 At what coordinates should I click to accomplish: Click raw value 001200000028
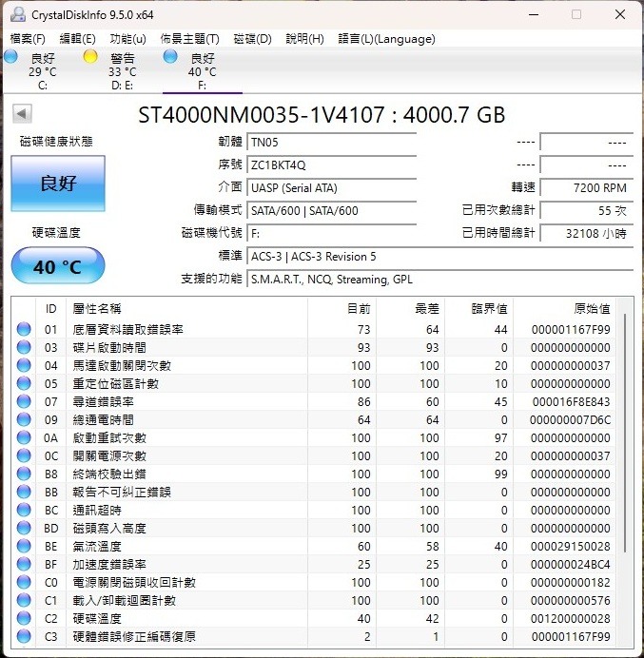click(570, 618)
